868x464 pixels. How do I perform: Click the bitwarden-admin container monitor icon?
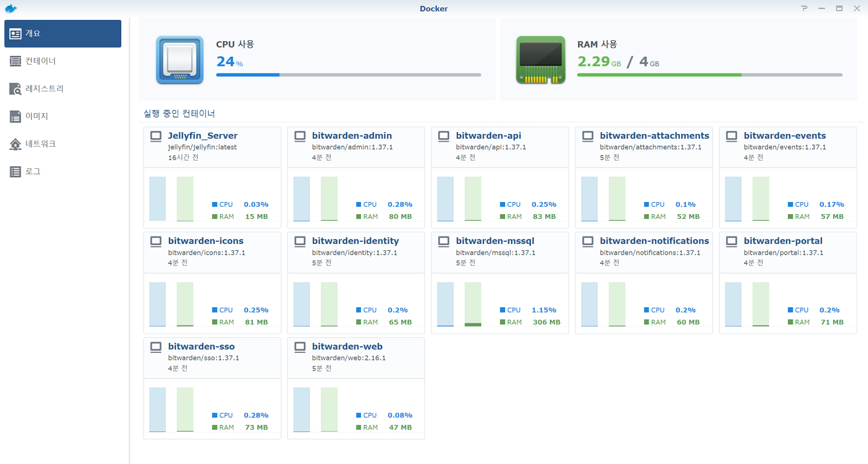[300, 136]
